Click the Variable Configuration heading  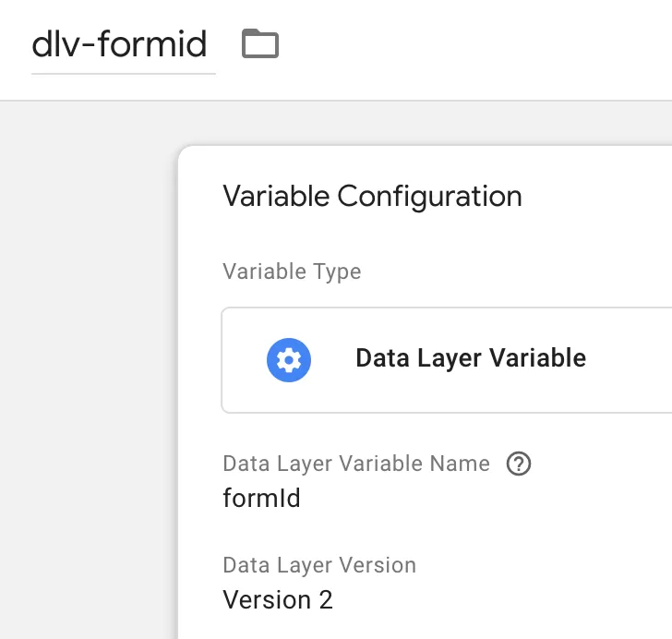point(372,197)
